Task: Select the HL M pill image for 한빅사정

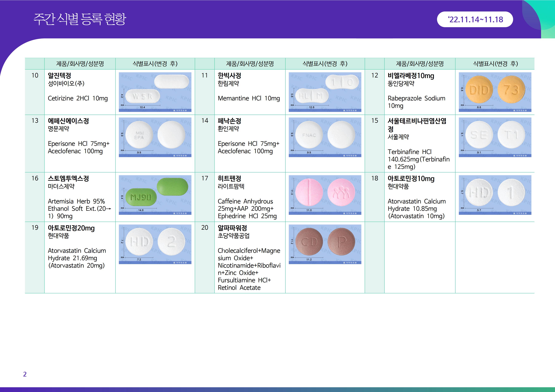Action: point(325,92)
